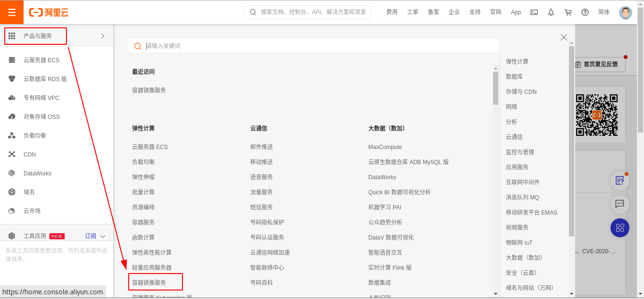Click the magnifier icon in panel search
Image resolution: width=644 pixels, height=299 pixels.
tap(138, 46)
